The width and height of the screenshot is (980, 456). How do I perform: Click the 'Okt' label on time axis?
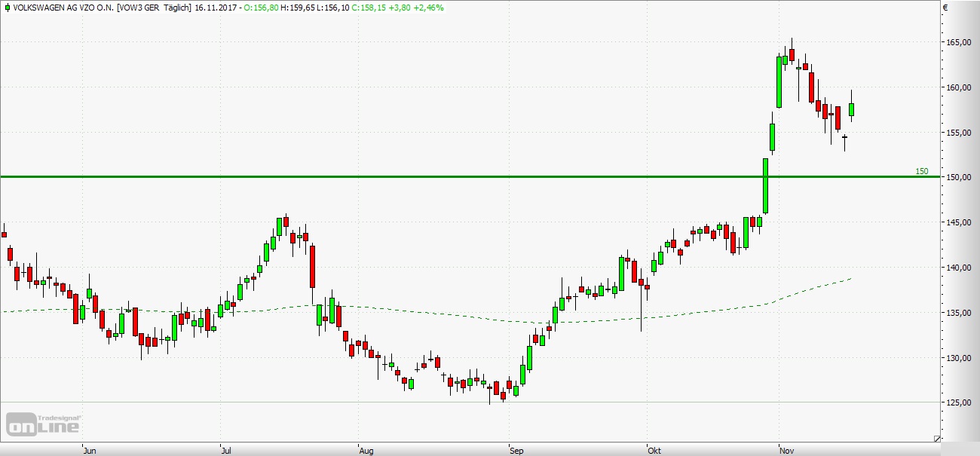654,451
